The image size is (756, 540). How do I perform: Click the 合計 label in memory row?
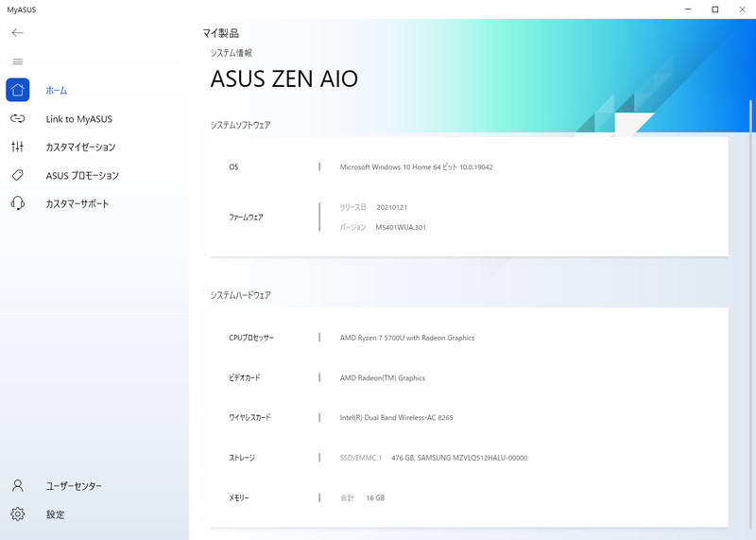point(347,497)
